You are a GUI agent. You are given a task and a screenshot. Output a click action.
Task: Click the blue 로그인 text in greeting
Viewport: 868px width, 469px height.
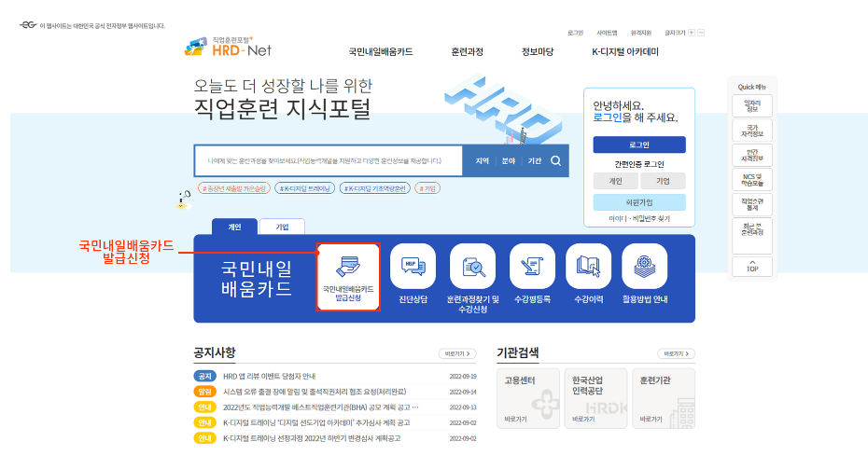pos(608,117)
